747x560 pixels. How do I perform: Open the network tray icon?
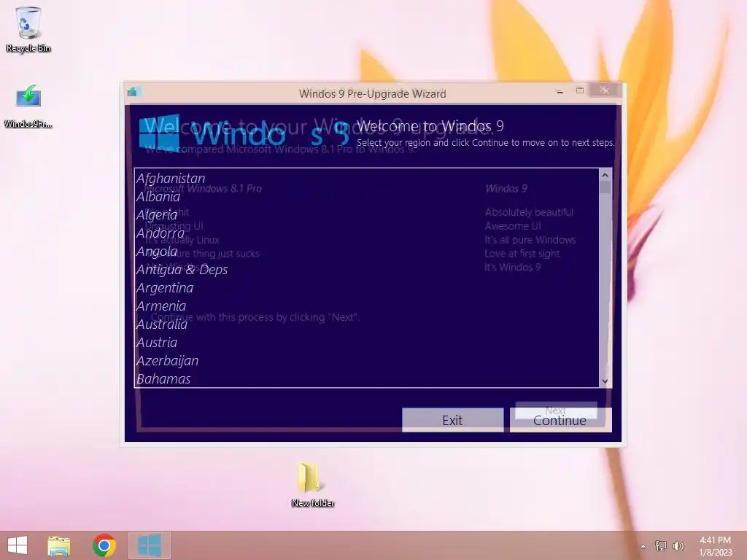click(661, 545)
